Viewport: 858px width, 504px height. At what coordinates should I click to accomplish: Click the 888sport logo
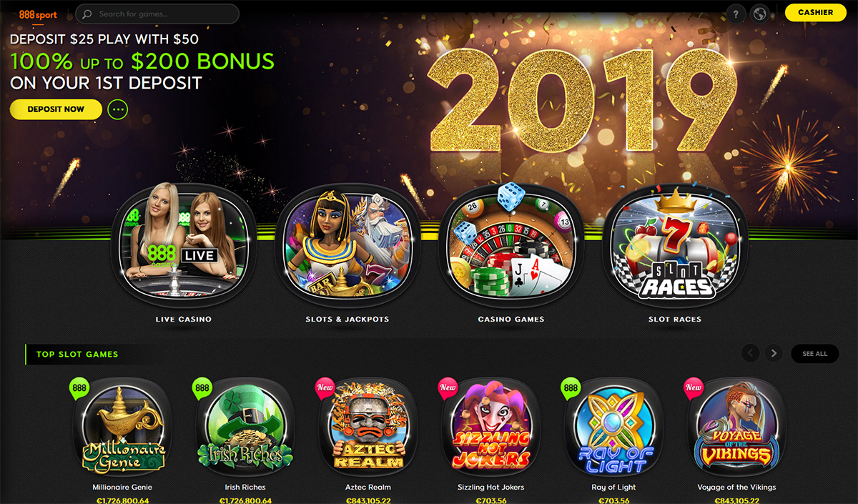click(x=34, y=14)
